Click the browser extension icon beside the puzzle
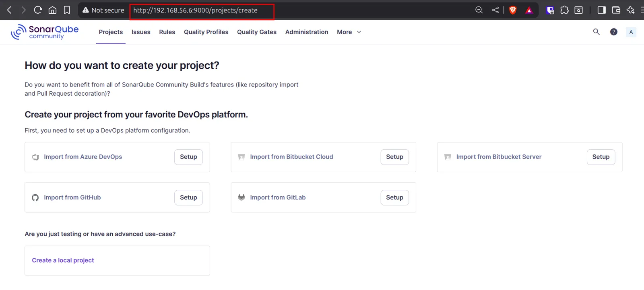The image size is (644, 290). pyautogui.click(x=578, y=10)
